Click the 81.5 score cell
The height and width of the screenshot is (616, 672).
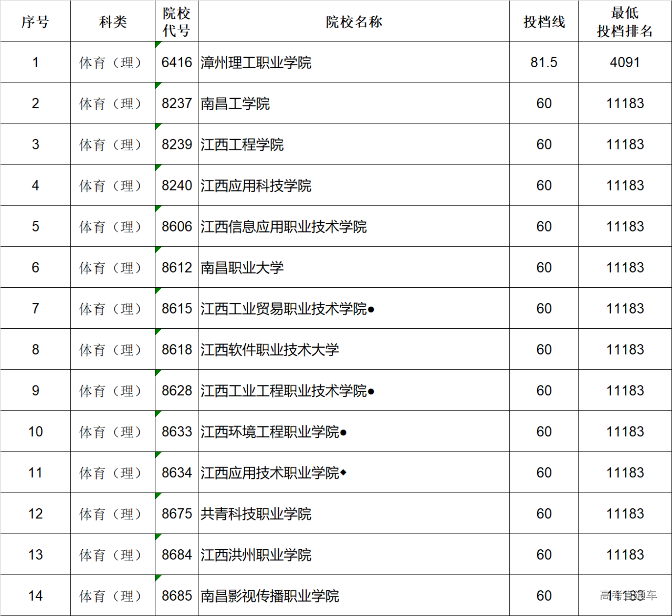(x=544, y=62)
